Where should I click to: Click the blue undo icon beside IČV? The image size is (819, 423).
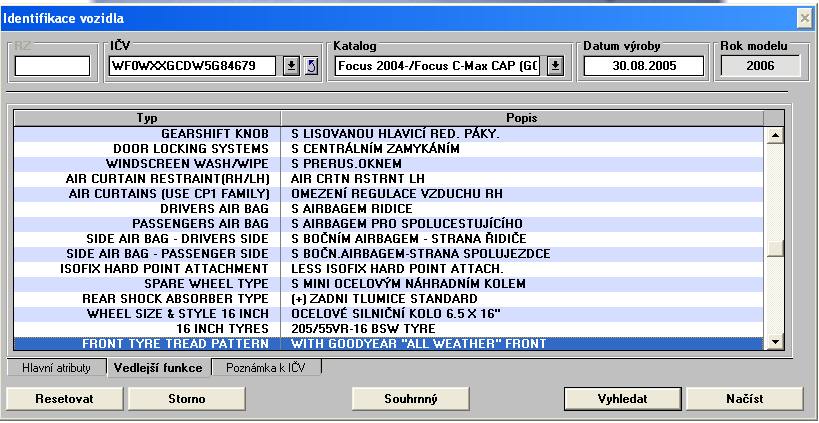pyautogui.click(x=310, y=66)
